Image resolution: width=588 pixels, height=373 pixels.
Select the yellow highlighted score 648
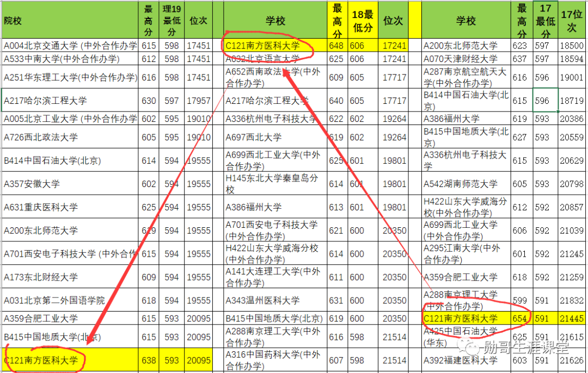point(336,46)
